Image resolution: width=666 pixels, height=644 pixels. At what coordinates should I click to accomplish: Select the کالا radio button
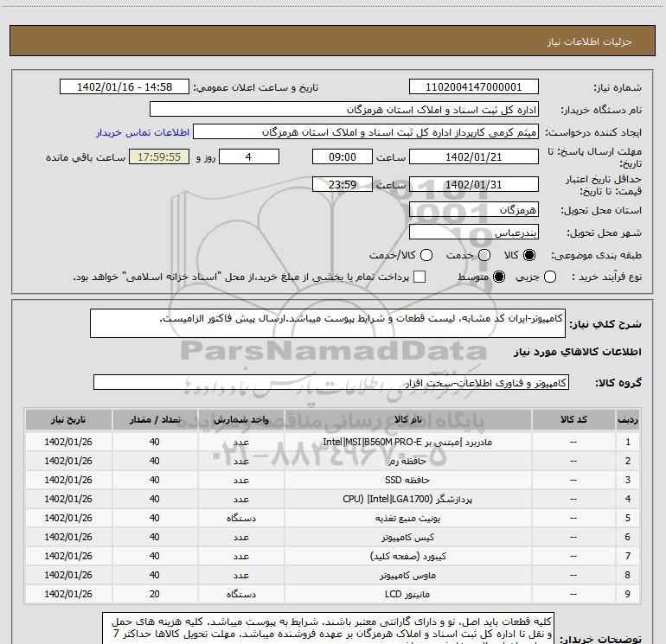529,255
